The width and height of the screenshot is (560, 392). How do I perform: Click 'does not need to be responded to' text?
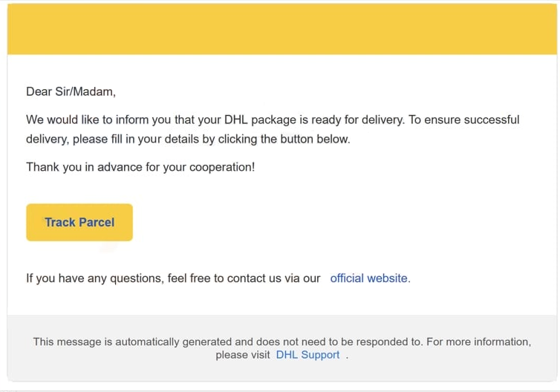click(x=339, y=342)
